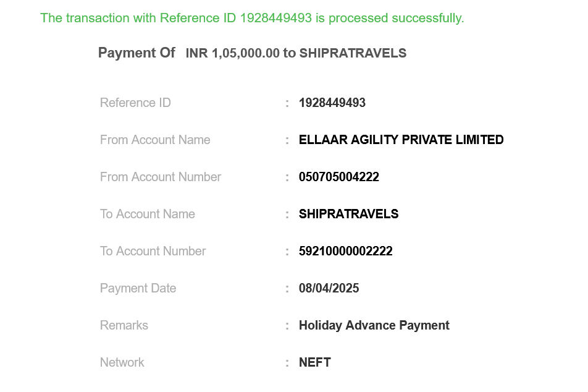Select reference number 1928449493 value
588x392 pixels.
point(332,103)
